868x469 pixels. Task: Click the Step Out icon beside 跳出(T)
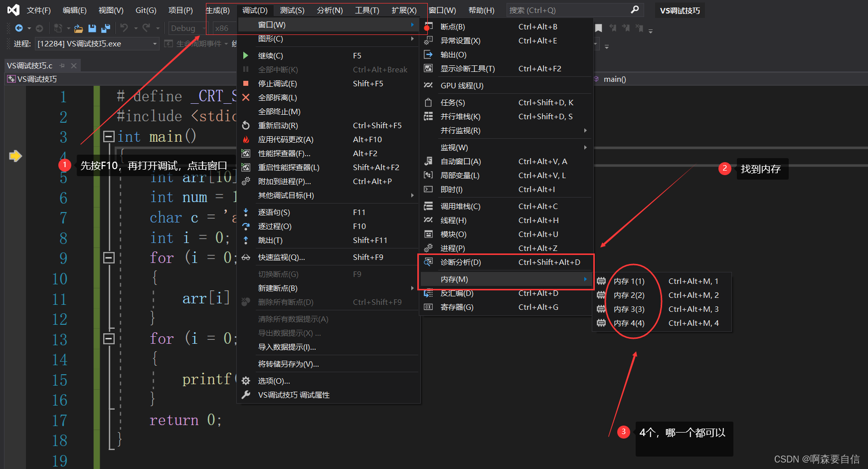pos(246,240)
